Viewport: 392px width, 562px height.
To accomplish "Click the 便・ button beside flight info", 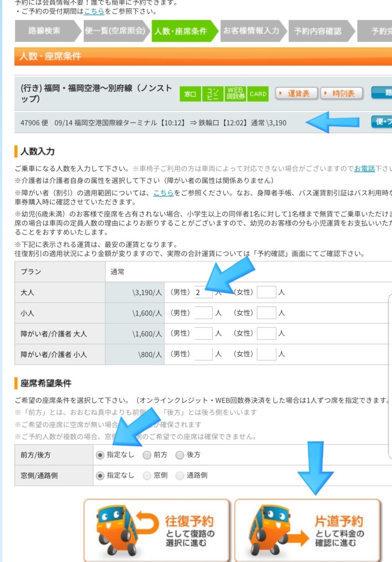I will (382, 122).
